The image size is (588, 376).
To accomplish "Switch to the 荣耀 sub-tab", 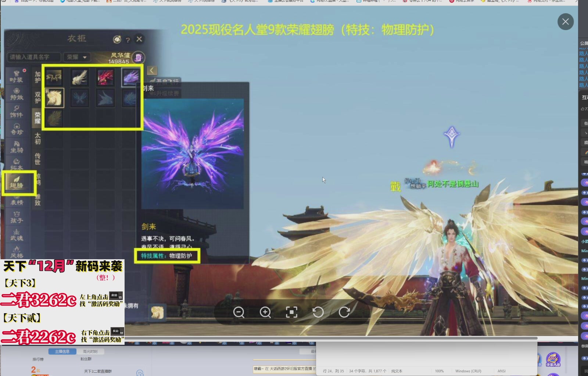I will pos(37,118).
